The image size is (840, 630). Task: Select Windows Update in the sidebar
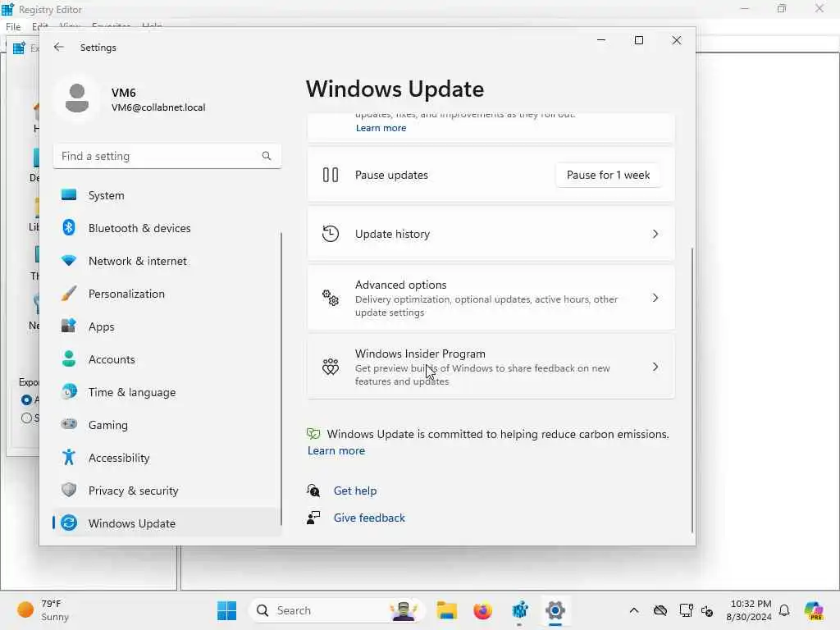click(167, 523)
